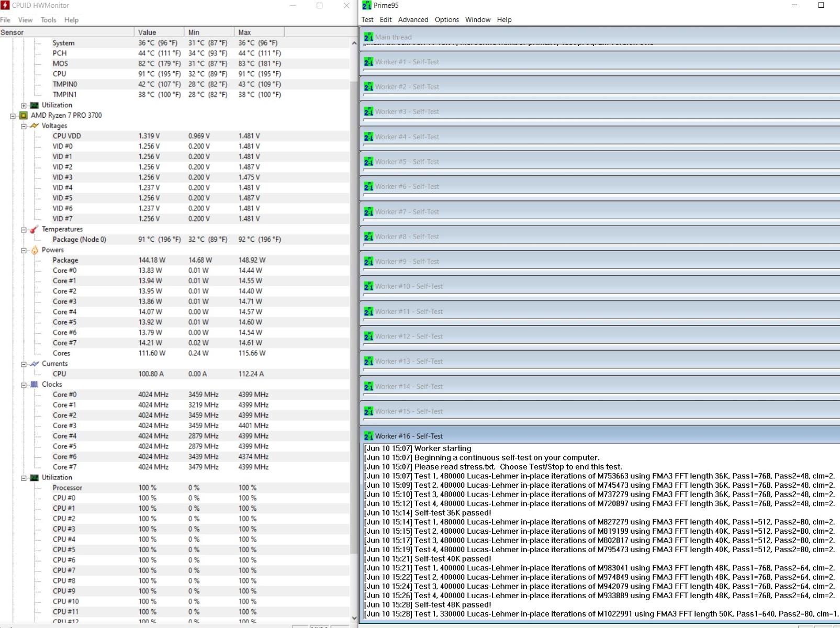Click the CPUID HWMonitor title bar icon
The image size is (840, 628).
click(5, 5)
